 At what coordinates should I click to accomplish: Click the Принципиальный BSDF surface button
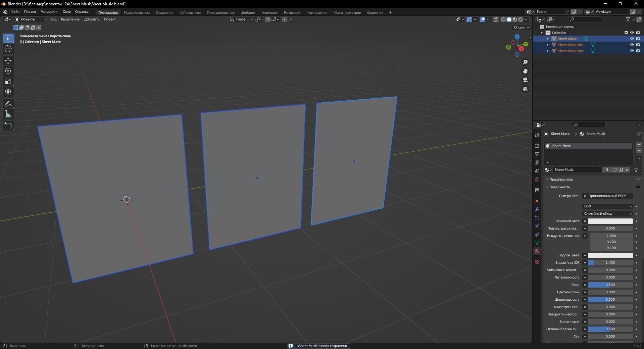607,196
